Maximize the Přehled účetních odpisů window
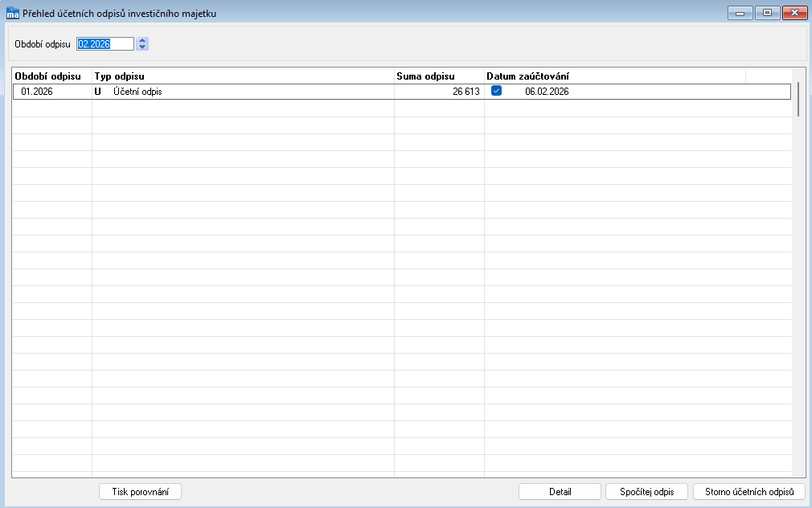The width and height of the screenshot is (812, 508). pyautogui.click(x=768, y=13)
